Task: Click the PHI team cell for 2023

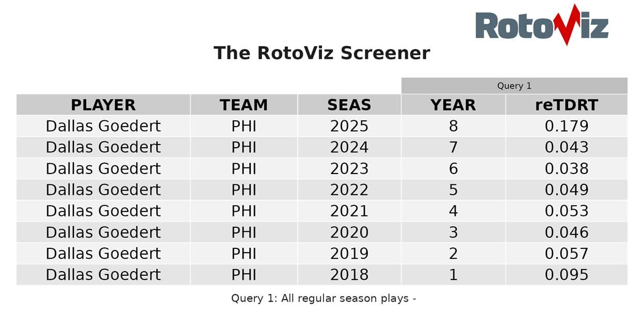Action: (x=244, y=169)
